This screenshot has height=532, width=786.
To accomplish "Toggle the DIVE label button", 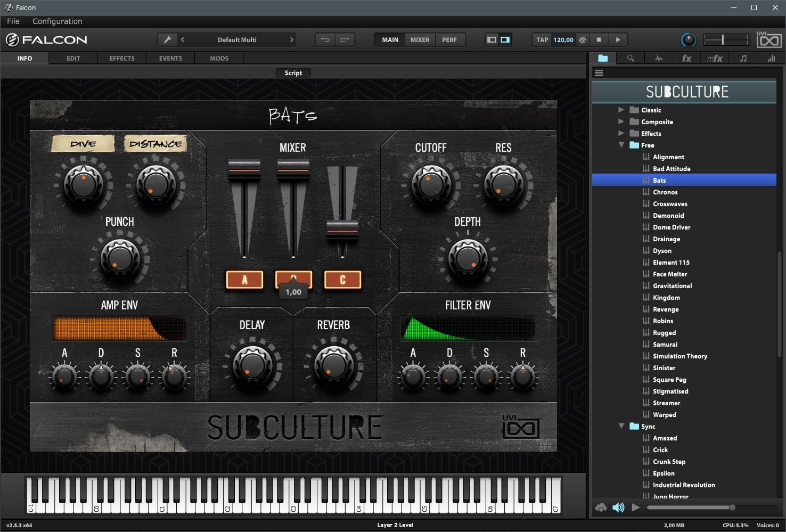I will (x=83, y=144).
